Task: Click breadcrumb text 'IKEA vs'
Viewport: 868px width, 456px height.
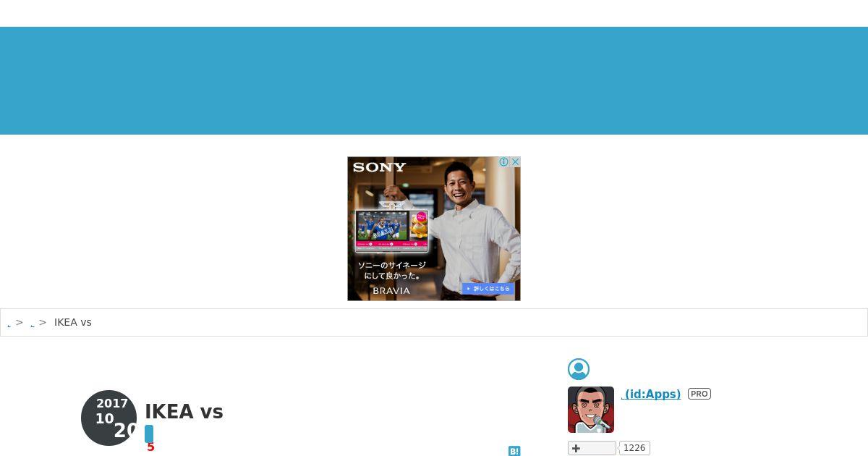Action: tap(73, 323)
